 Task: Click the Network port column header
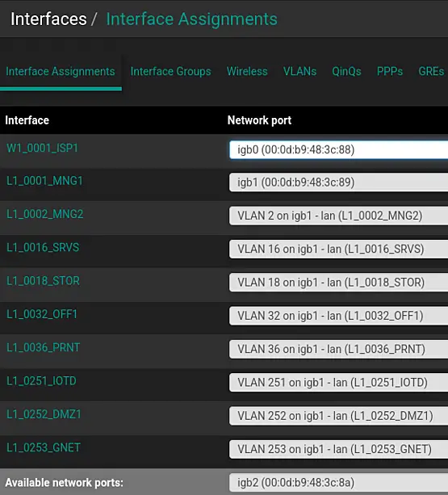pyautogui.click(x=259, y=120)
